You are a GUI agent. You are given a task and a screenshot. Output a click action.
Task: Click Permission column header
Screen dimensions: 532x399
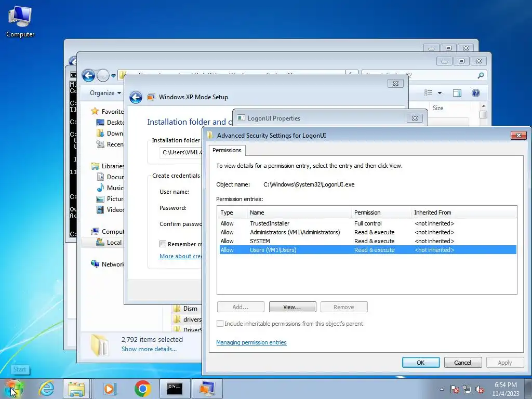(381, 212)
